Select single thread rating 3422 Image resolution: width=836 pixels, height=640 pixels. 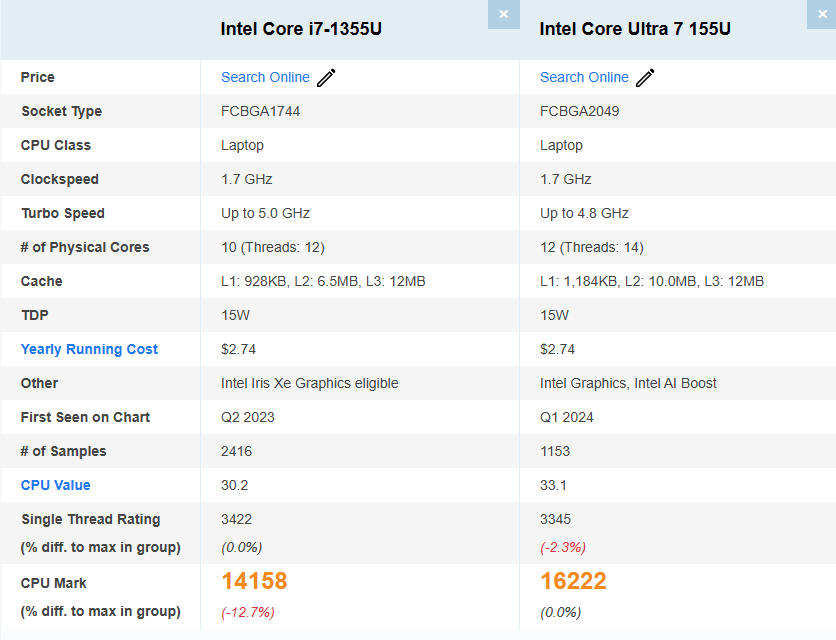coord(236,519)
